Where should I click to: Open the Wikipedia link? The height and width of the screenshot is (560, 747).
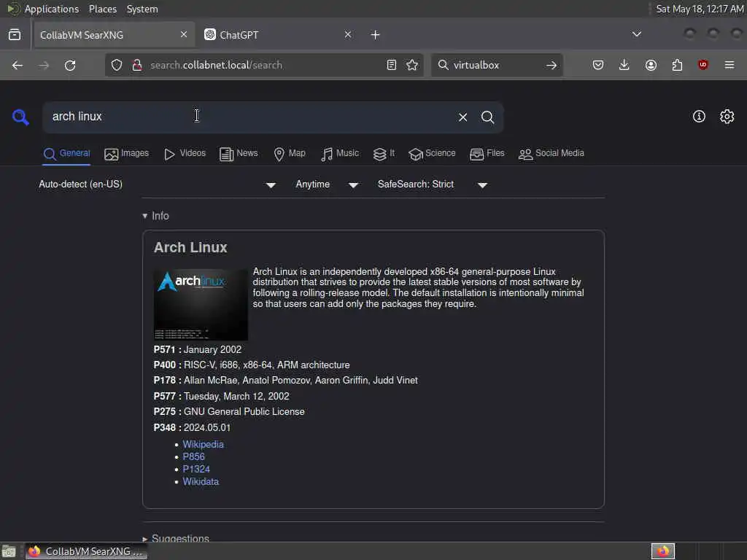pyautogui.click(x=203, y=444)
